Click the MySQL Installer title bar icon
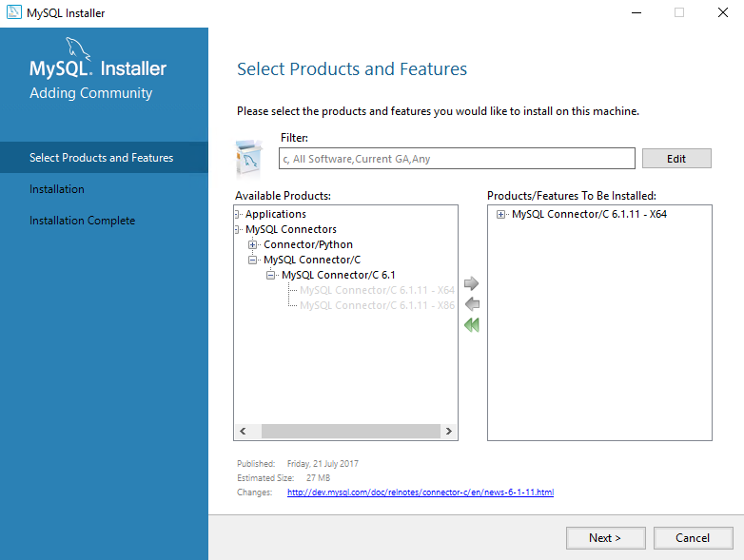Viewport: 744px width, 560px height. point(13,12)
